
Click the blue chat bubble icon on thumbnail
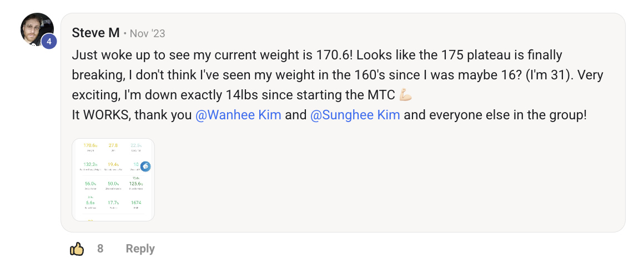point(145,166)
